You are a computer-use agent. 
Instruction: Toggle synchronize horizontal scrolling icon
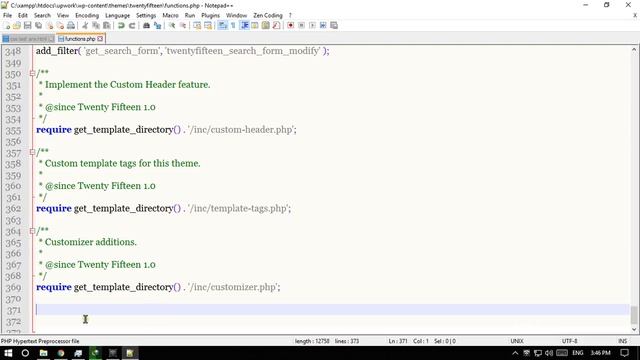[208, 25]
